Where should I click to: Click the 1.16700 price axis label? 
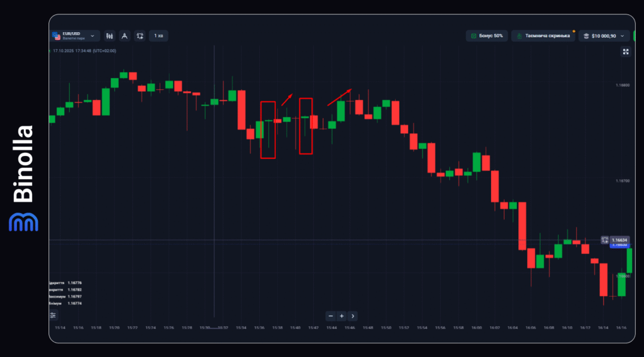pyautogui.click(x=623, y=180)
